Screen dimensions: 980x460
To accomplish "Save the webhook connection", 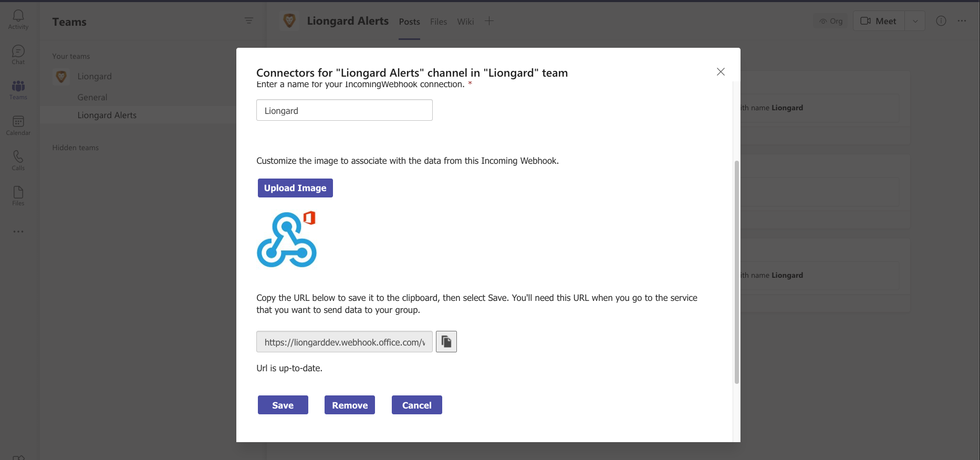I will tap(283, 405).
